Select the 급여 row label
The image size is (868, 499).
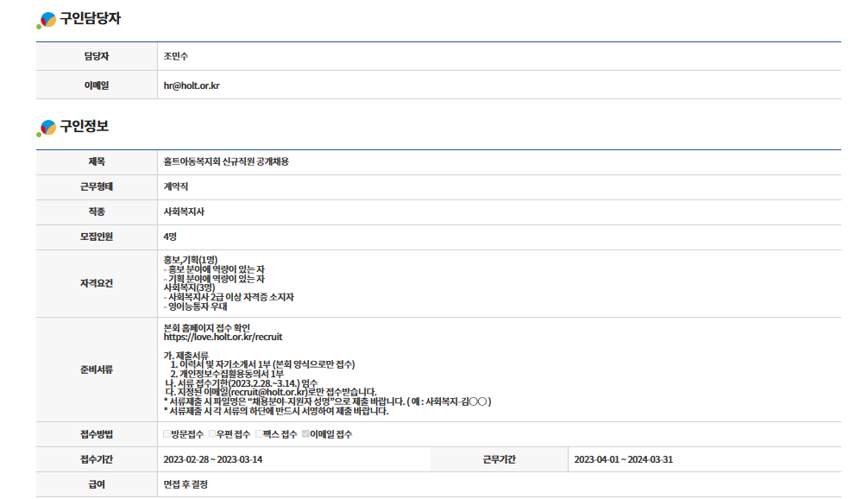[x=97, y=484]
